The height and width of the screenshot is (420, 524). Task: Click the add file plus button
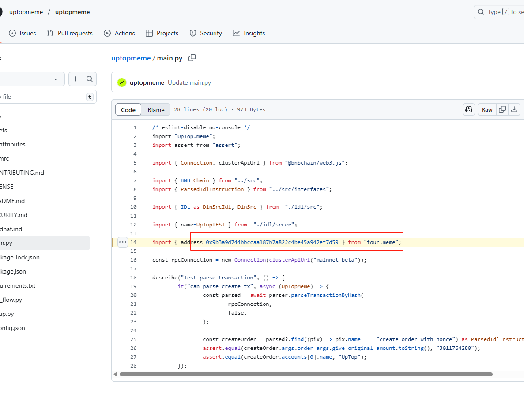tap(76, 79)
